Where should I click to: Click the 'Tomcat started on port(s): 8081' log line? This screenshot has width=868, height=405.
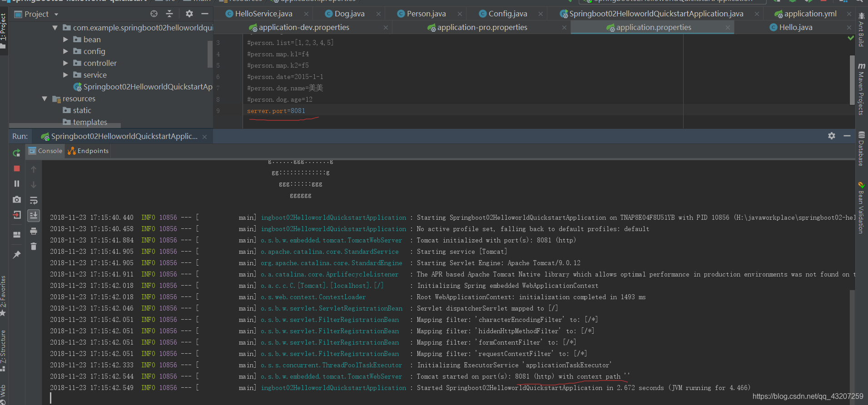pos(523,376)
